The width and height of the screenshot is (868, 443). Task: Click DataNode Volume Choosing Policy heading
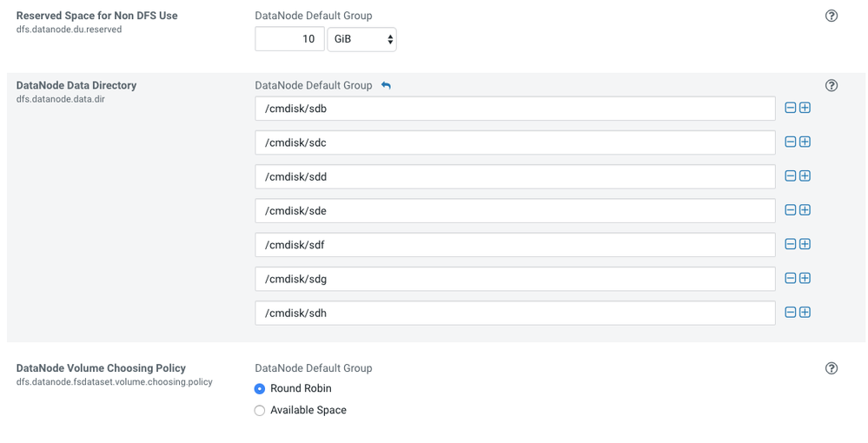101,368
